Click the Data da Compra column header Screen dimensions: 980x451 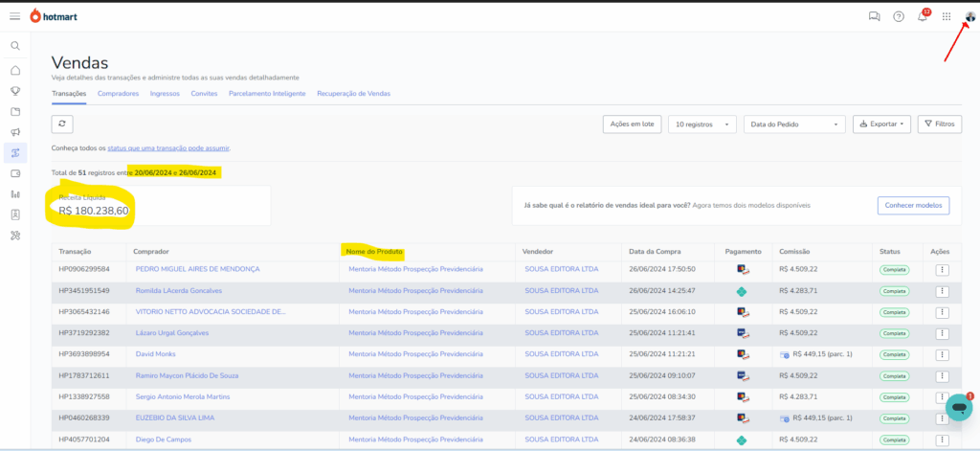click(x=655, y=252)
